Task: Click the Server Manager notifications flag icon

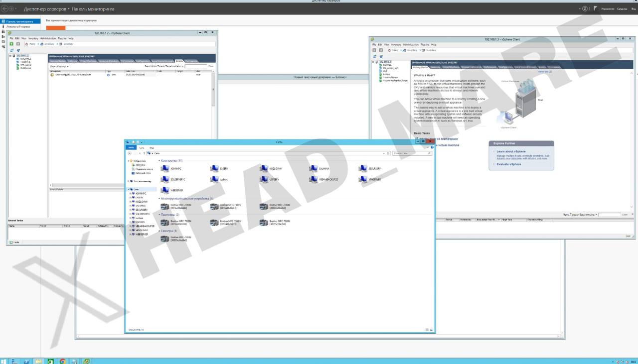Action: click(596, 9)
